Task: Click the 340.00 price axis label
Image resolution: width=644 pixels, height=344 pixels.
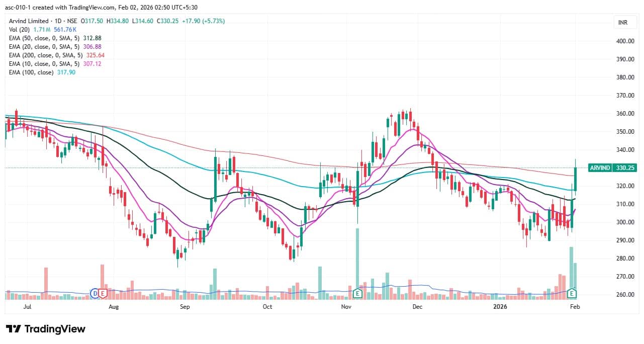Action: coord(624,150)
